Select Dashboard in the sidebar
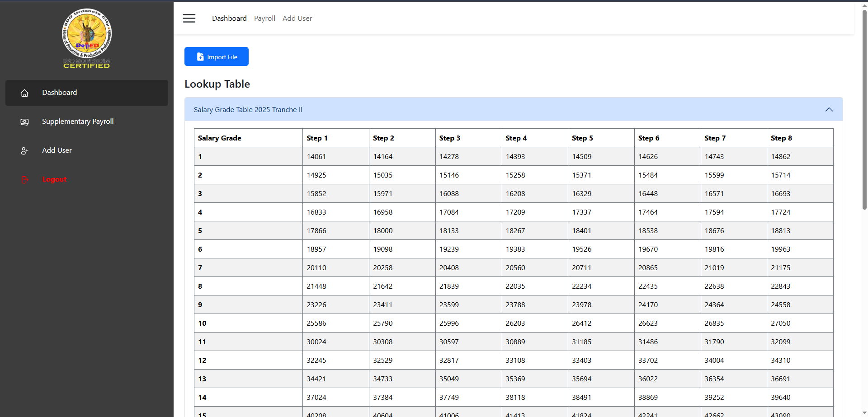The height and width of the screenshot is (417, 868). [87, 93]
